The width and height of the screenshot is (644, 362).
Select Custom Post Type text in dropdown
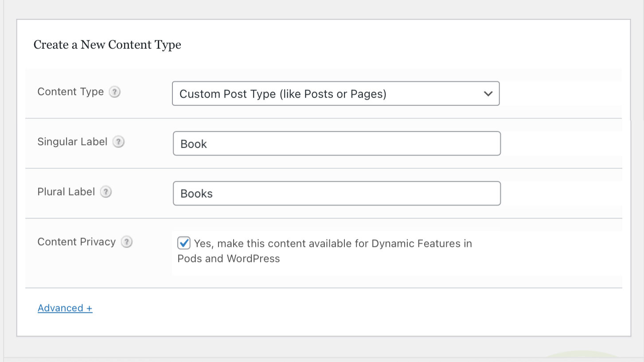point(283,94)
